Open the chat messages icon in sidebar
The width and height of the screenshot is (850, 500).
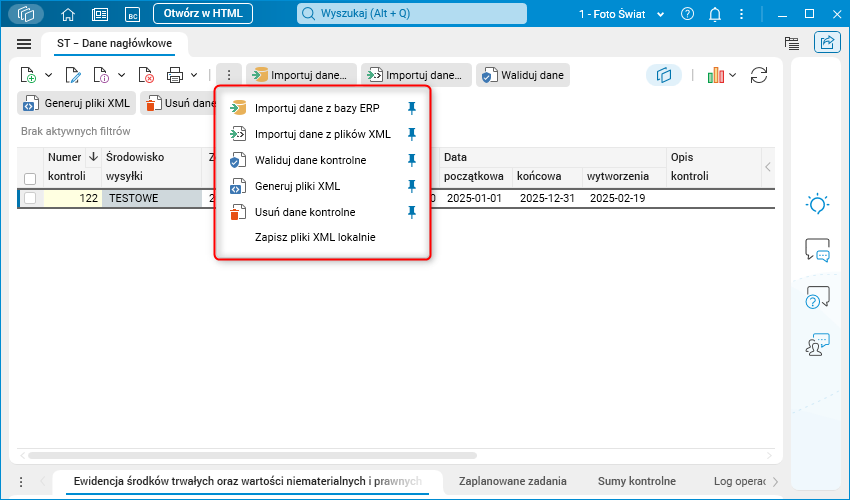(817, 250)
